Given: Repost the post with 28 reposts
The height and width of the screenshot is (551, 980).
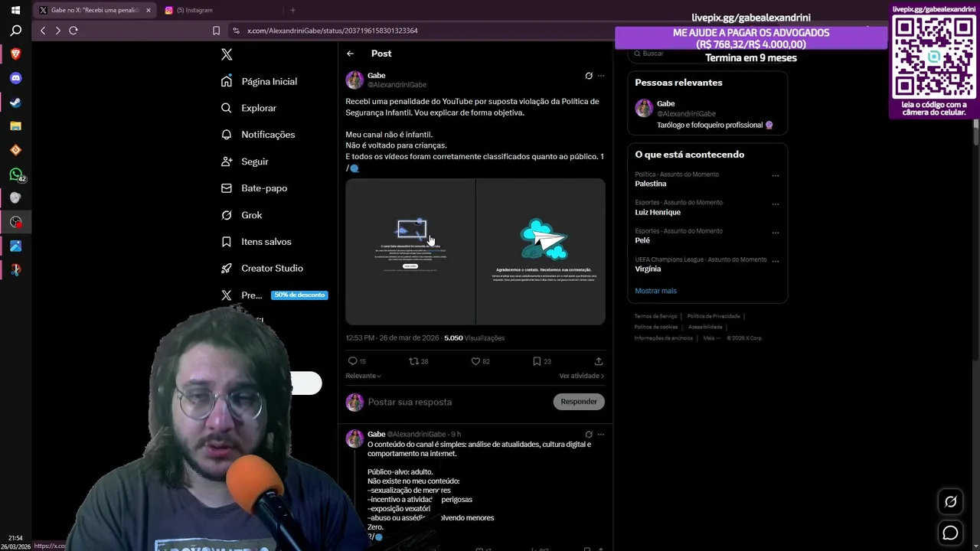Looking at the screenshot, I should 419,361.
